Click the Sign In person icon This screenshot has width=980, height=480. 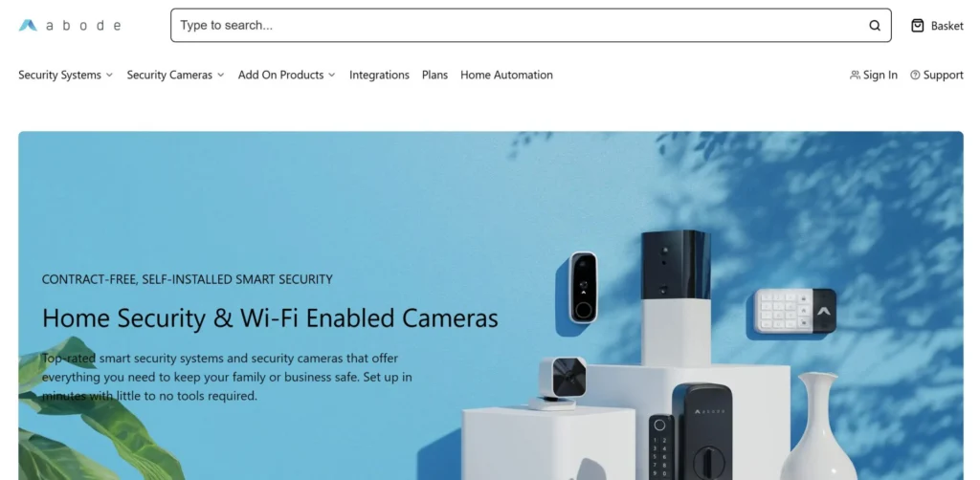pos(855,75)
